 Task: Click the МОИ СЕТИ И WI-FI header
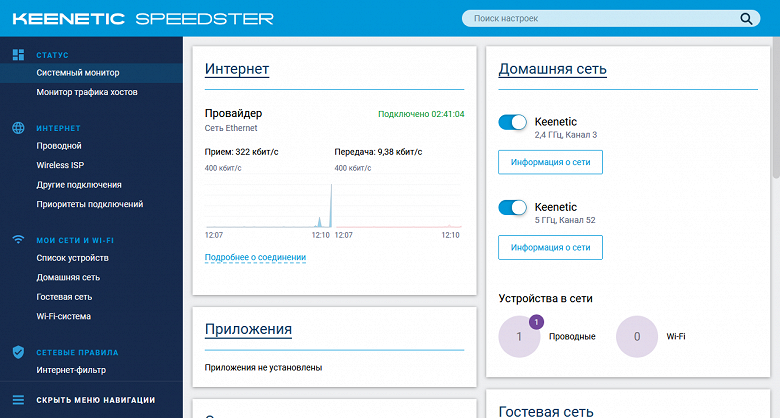tap(75, 240)
